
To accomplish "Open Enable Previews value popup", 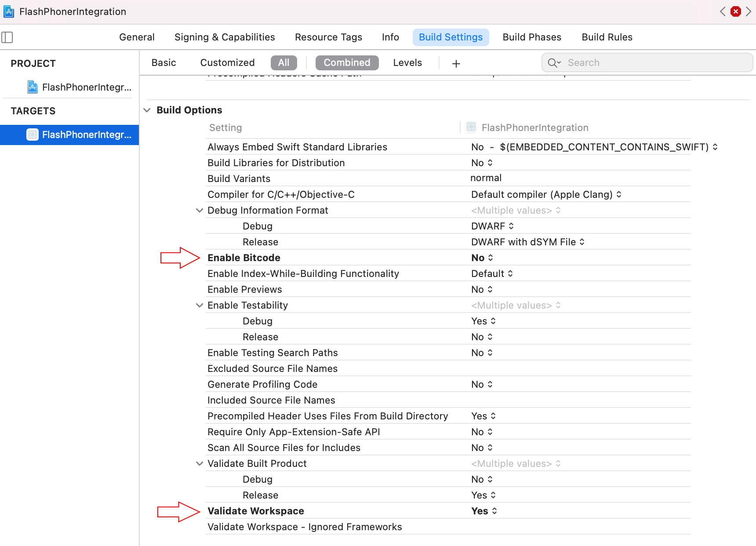I will (x=482, y=290).
